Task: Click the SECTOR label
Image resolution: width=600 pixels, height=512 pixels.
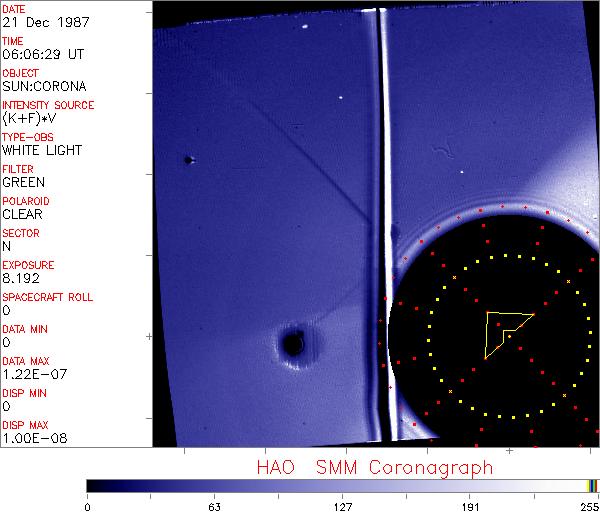Action: pyautogui.click(x=21, y=233)
